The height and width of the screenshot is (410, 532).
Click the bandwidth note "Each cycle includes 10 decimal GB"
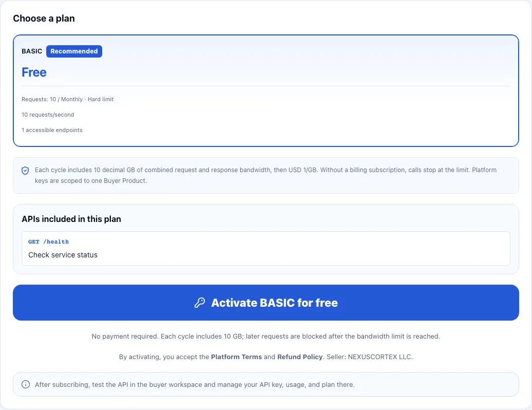pos(265,175)
